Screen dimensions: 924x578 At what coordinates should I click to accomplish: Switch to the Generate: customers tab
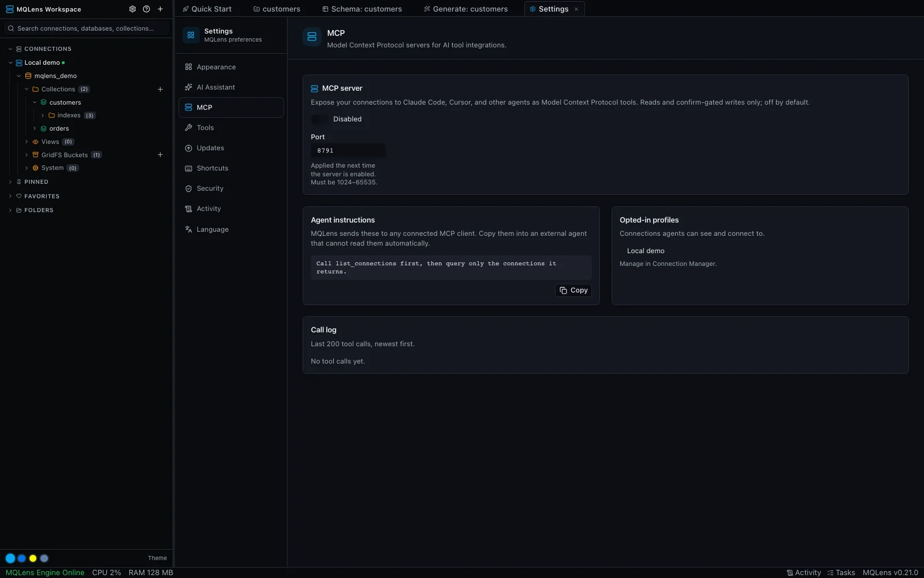465,9
